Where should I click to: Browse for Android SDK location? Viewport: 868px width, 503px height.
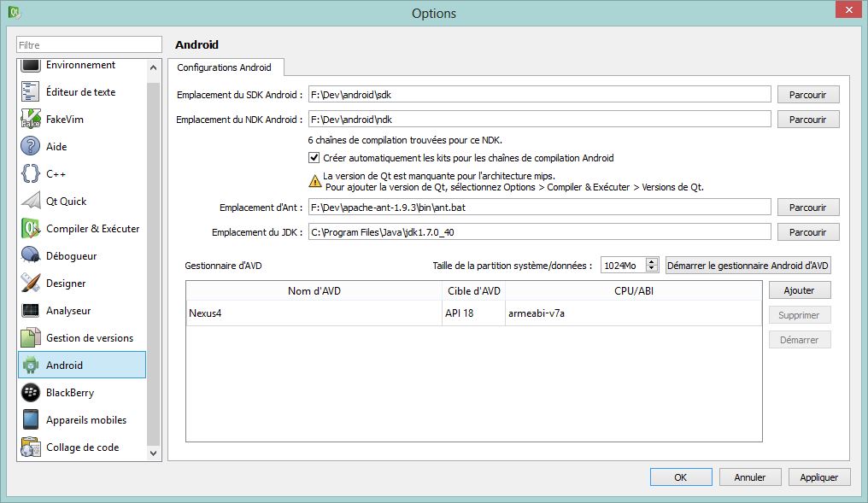tap(807, 95)
